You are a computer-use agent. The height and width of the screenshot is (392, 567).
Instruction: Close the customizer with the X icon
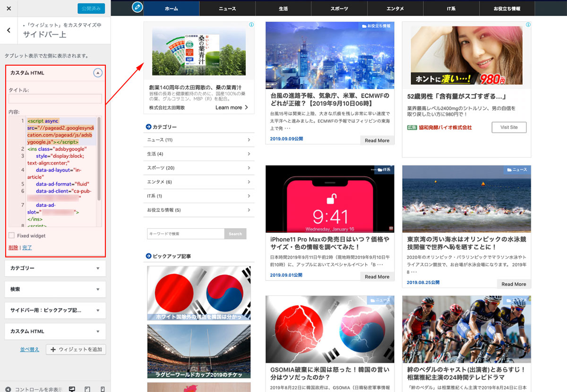click(x=9, y=9)
